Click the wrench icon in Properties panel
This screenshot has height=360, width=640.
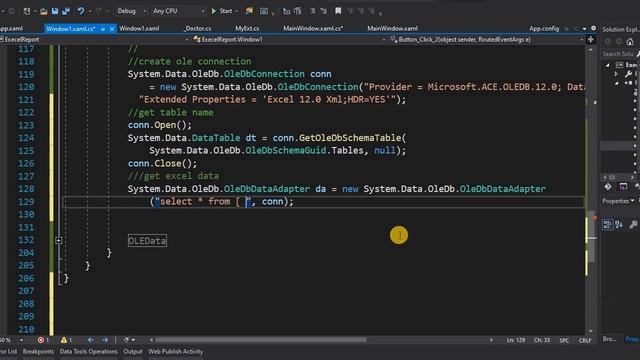click(x=633, y=224)
